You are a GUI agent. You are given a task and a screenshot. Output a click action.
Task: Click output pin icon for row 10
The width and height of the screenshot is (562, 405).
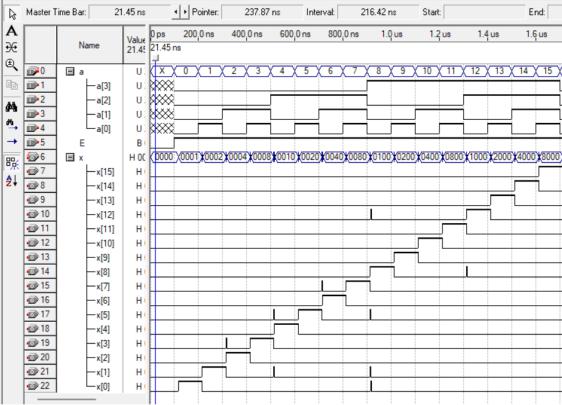pyautogui.click(x=33, y=214)
